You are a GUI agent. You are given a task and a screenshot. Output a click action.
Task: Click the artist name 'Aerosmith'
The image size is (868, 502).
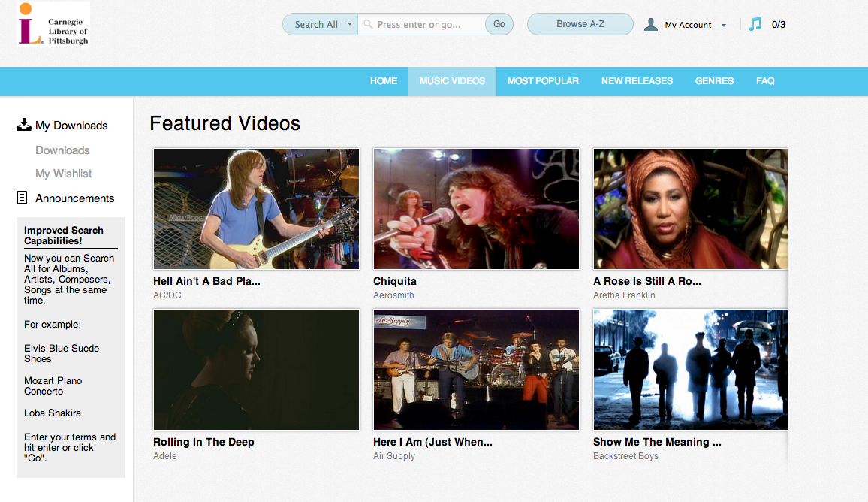[x=393, y=295]
